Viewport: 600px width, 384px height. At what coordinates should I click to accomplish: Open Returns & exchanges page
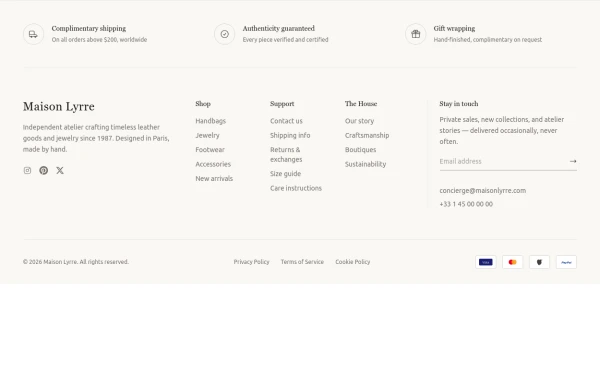click(286, 155)
